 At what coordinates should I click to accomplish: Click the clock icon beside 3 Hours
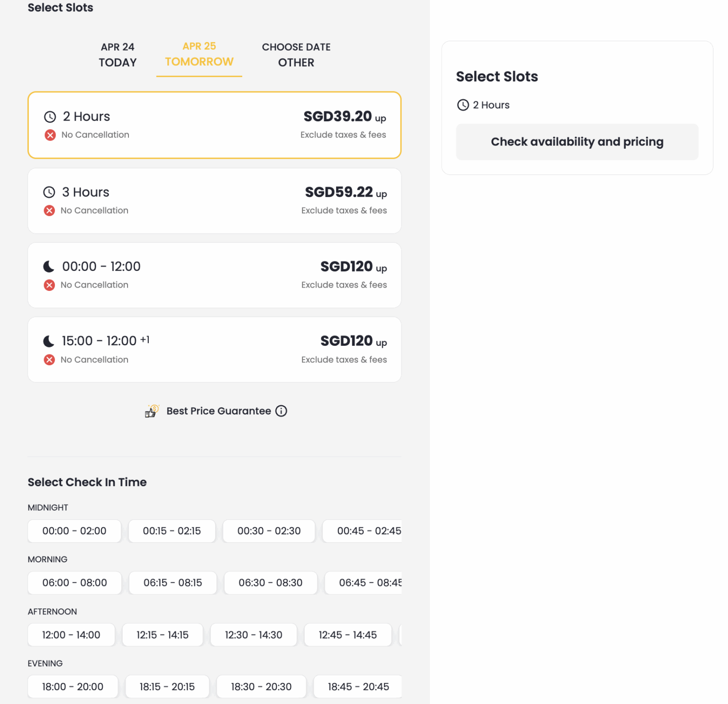coord(49,192)
